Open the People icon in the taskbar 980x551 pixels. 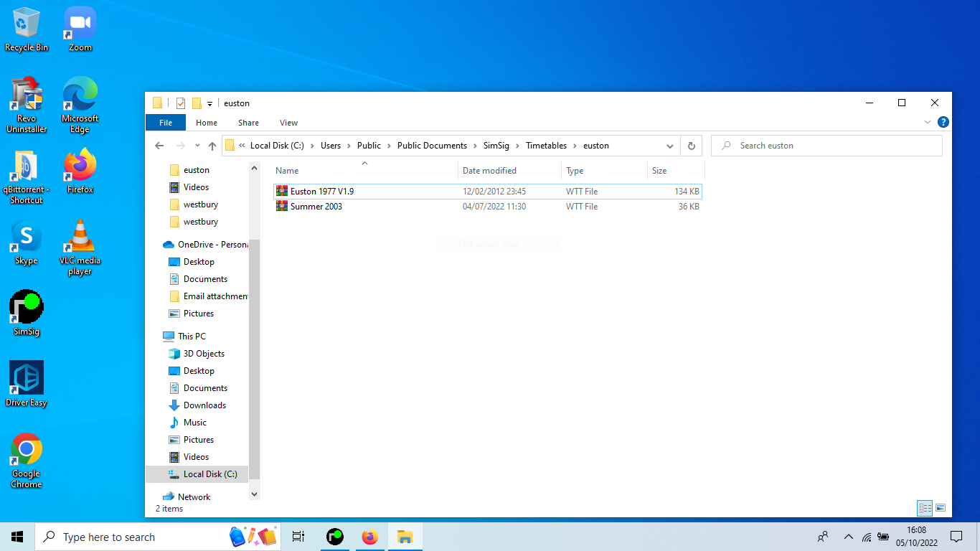click(x=823, y=537)
